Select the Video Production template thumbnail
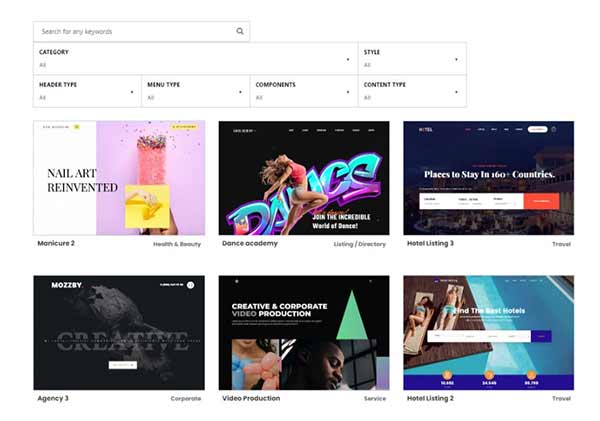The width and height of the screenshot is (600, 421). coord(304,333)
